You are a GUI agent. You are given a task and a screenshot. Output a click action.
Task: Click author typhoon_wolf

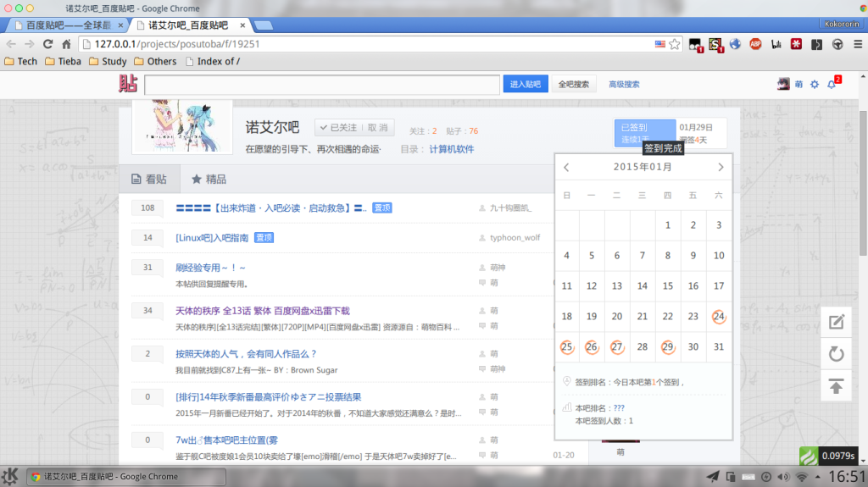pos(515,237)
